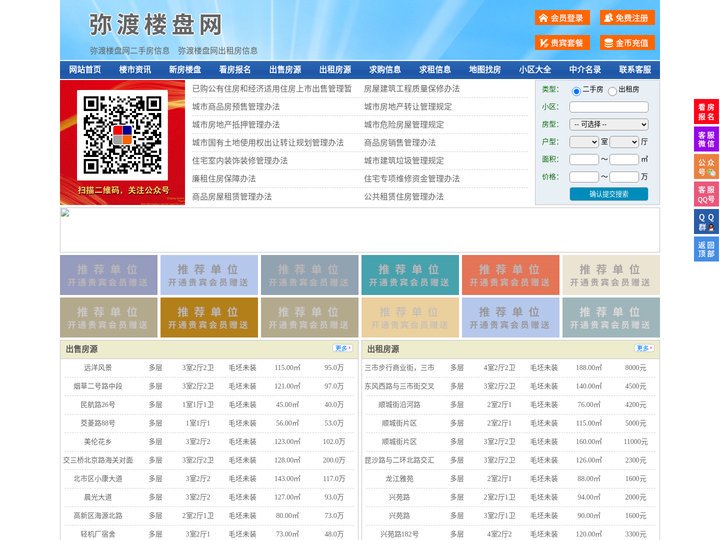Open the 室 room count dropdown
Viewport: 720px width, 540px height.
click(x=584, y=142)
